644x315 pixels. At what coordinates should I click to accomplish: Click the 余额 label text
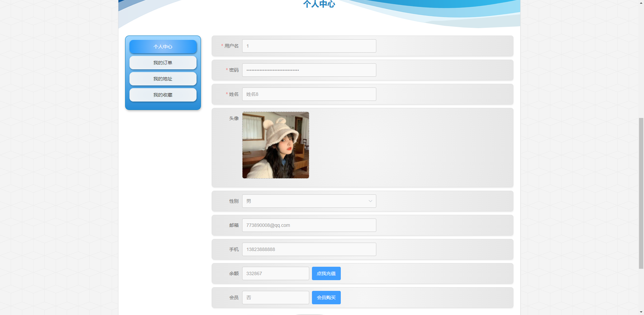pyautogui.click(x=234, y=273)
